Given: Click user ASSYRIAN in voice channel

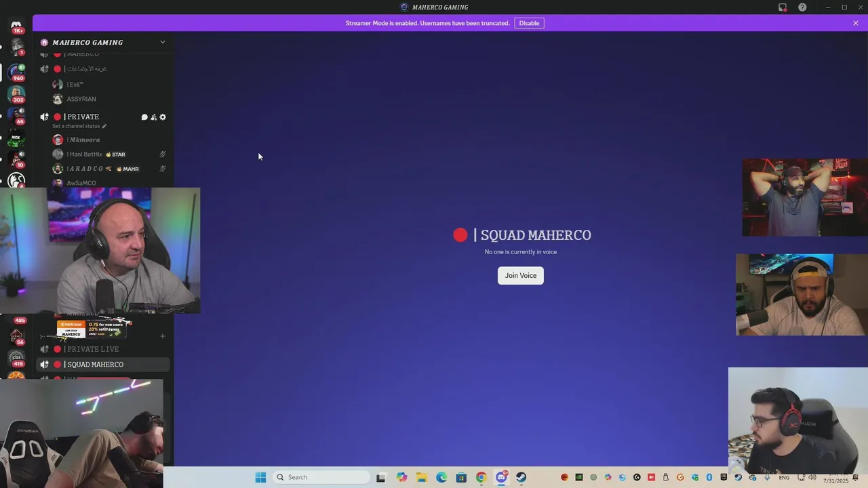Looking at the screenshot, I should point(81,99).
